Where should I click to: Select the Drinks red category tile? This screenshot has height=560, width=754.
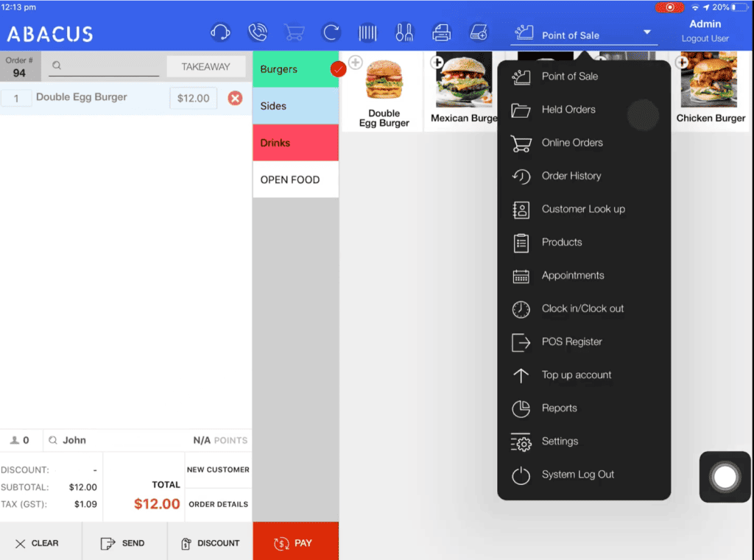point(295,143)
